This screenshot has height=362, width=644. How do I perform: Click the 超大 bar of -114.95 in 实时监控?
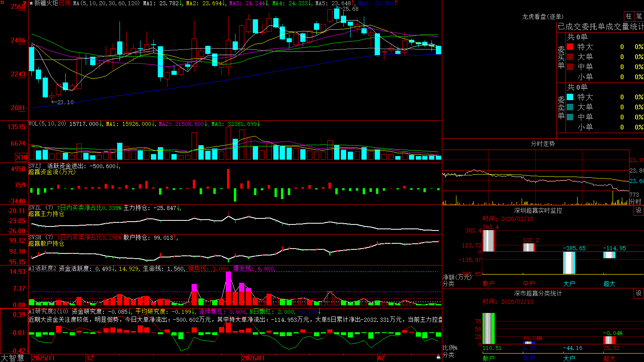(x=609, y=255)
